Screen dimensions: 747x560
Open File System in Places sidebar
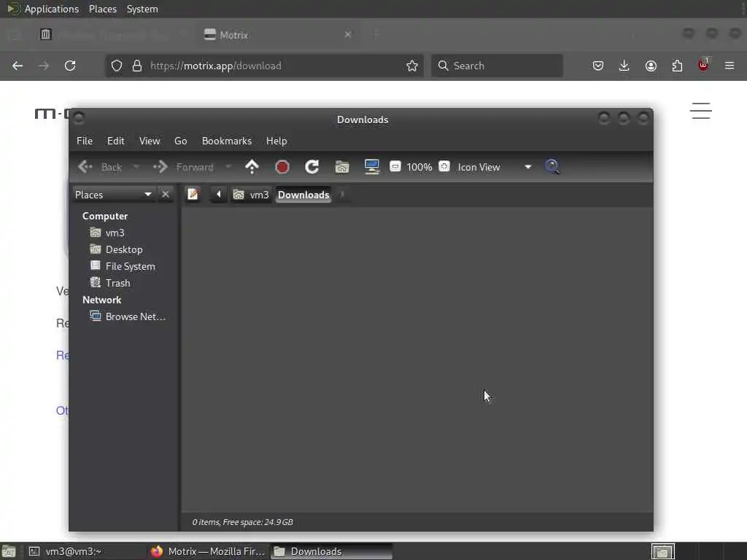[x=123, y=266]
